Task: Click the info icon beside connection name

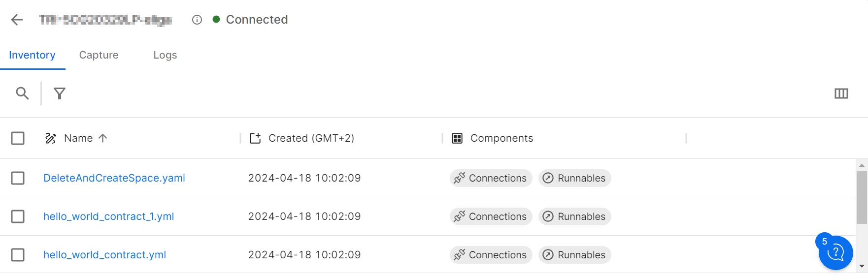Action: [197, 20]
